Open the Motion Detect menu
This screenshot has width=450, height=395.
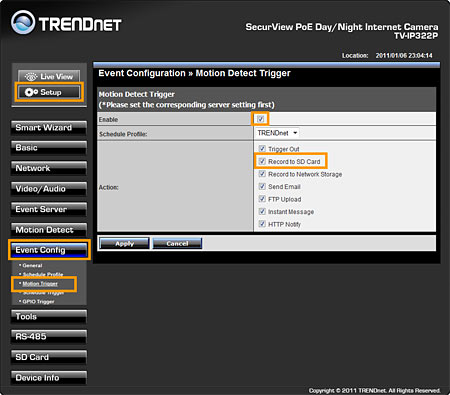[49, 230]
